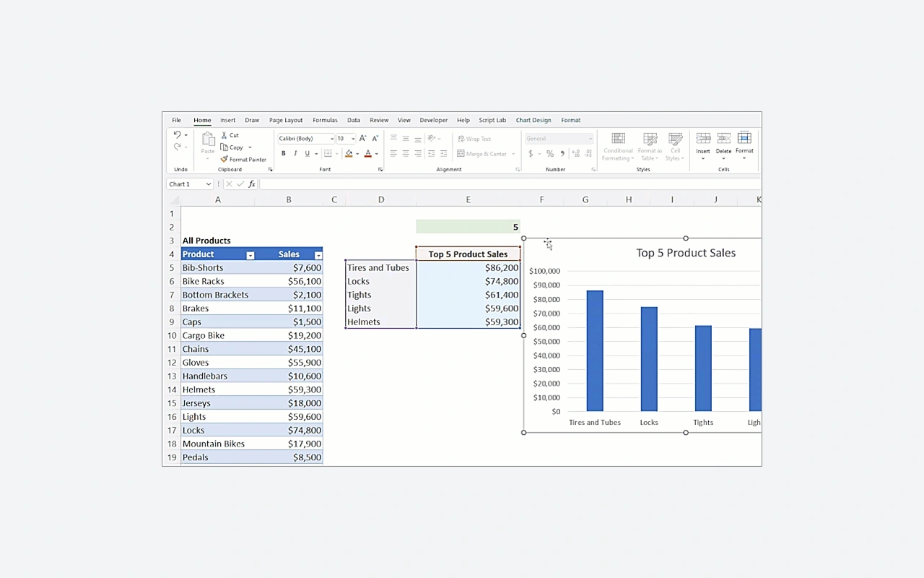Click the formula bar input field

[509, 184]
